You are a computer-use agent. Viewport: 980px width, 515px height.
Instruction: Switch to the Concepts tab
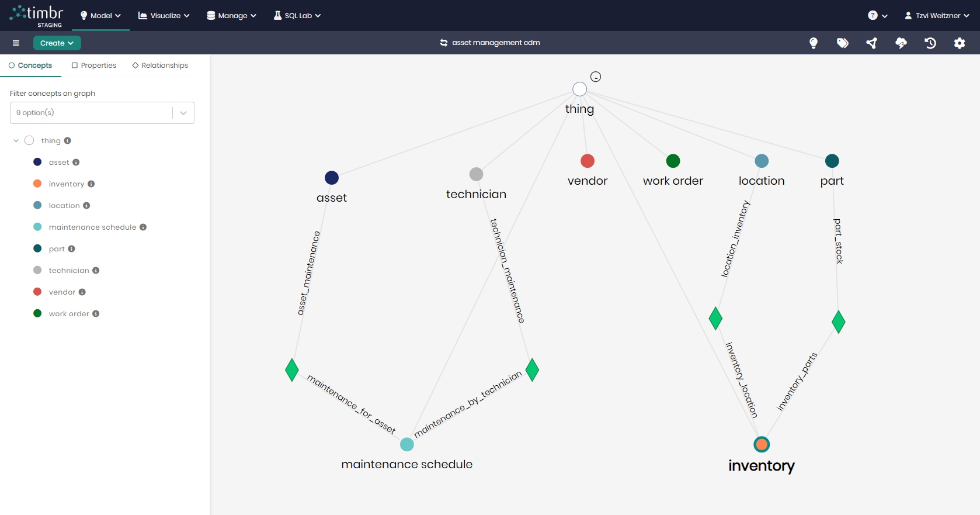point(30,65)
